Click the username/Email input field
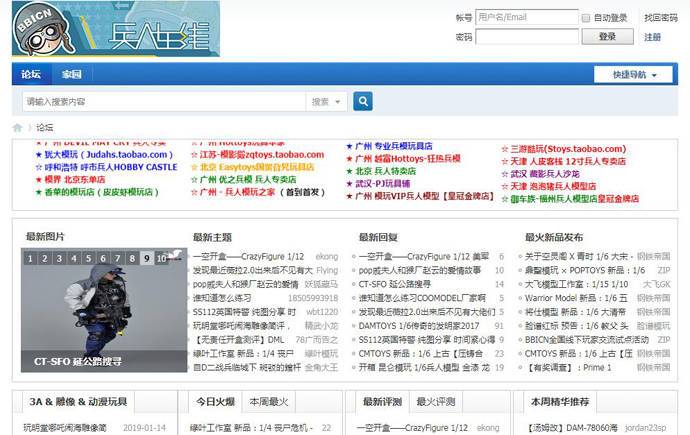Image resolution: width=690 pixels, height=435 pixels. pos(525,18)
